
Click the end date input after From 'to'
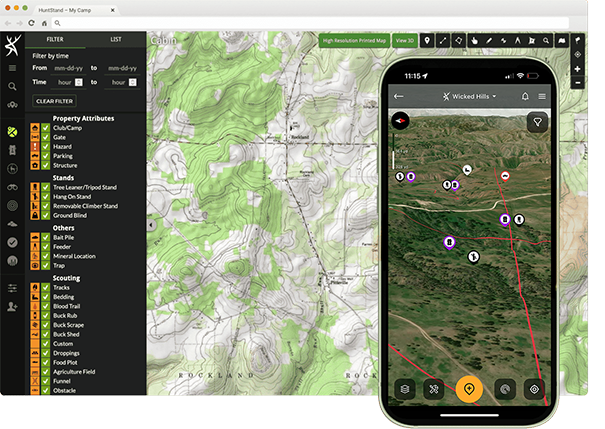tap(122, 68)
